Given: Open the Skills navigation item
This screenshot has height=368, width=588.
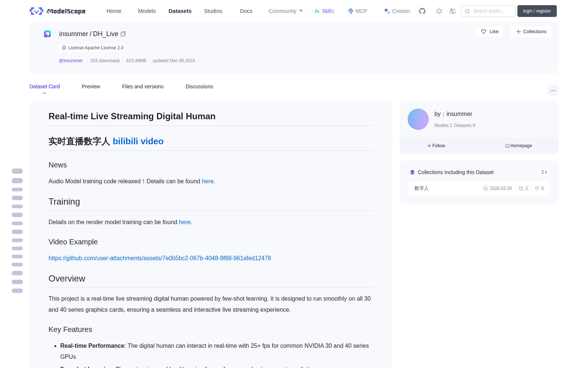Looking at the screenshot, I should (x=324, y=11).
